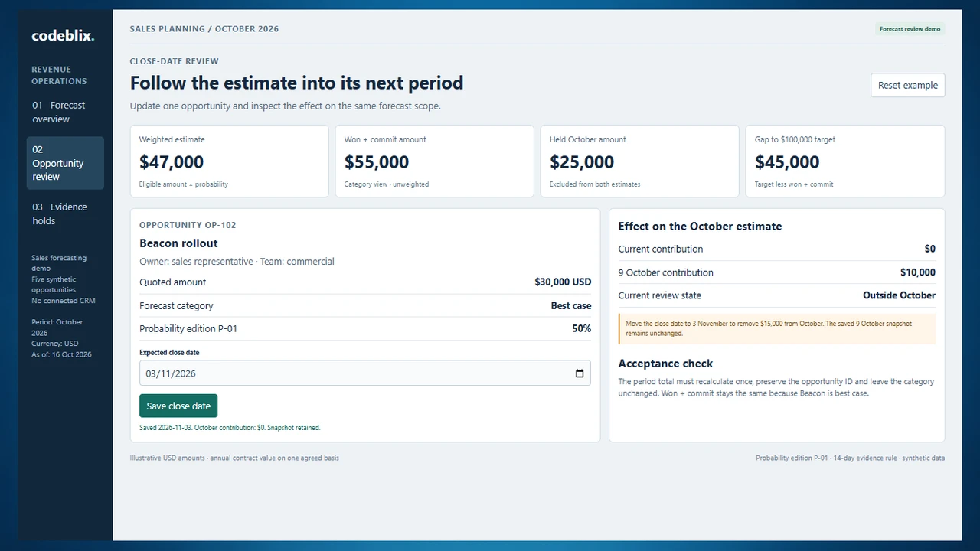
Task: Click Effect on the October estimate heading
Action: (x=700, y=227)
